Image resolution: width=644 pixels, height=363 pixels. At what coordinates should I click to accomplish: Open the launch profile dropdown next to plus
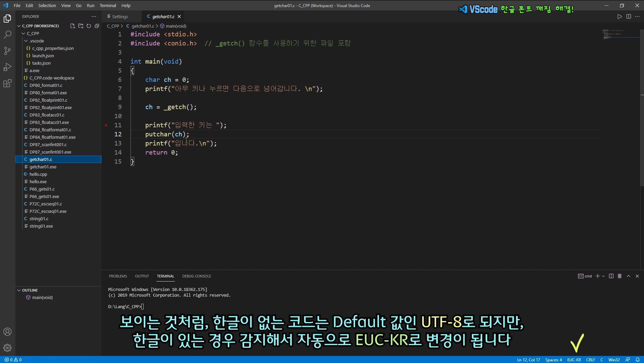pyautogui.click(x=603, y=276)
